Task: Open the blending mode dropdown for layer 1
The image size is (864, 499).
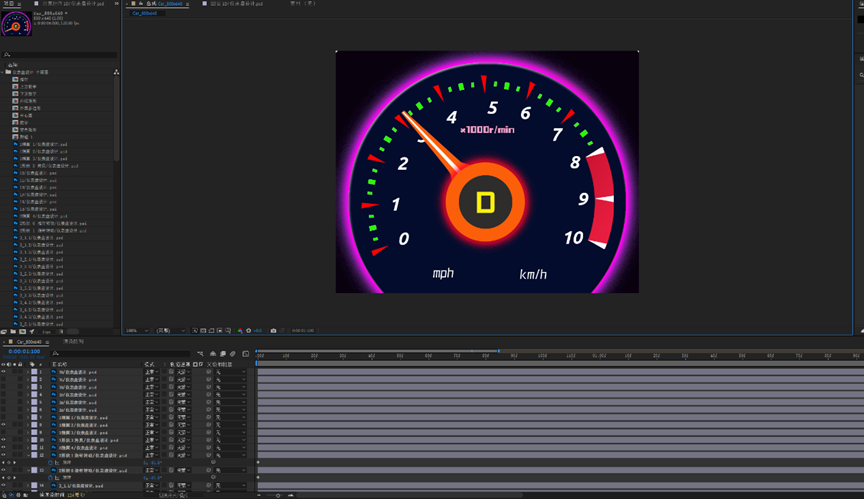Action: click(x=152, y=372)
